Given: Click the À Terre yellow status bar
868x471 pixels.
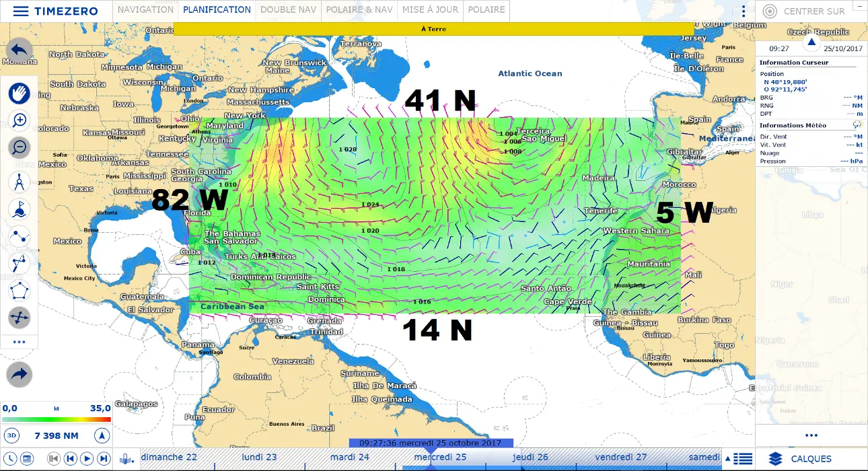Looking at the screenshot, I should click(x=433, y=29).
